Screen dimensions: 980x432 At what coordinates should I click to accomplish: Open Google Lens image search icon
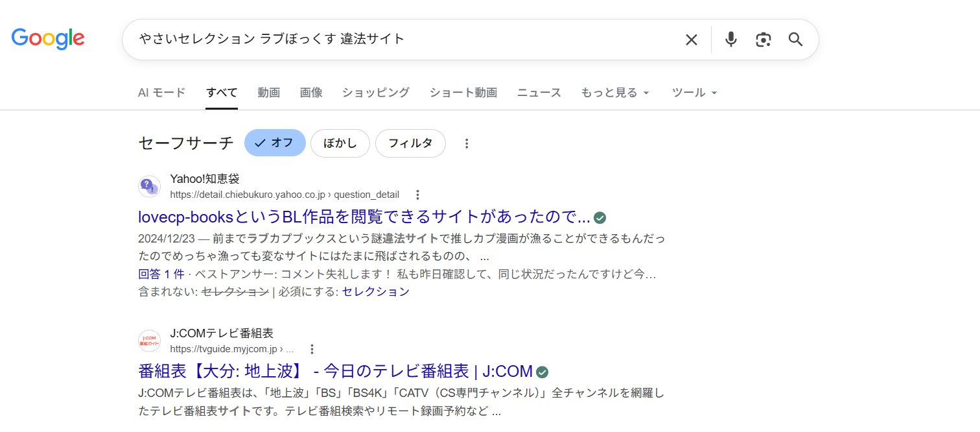click(x=764, y=40)
